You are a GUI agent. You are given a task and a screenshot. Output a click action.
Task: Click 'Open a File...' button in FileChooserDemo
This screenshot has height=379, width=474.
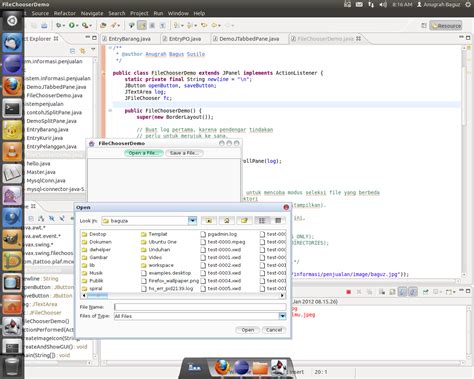(x=144, y=153)
